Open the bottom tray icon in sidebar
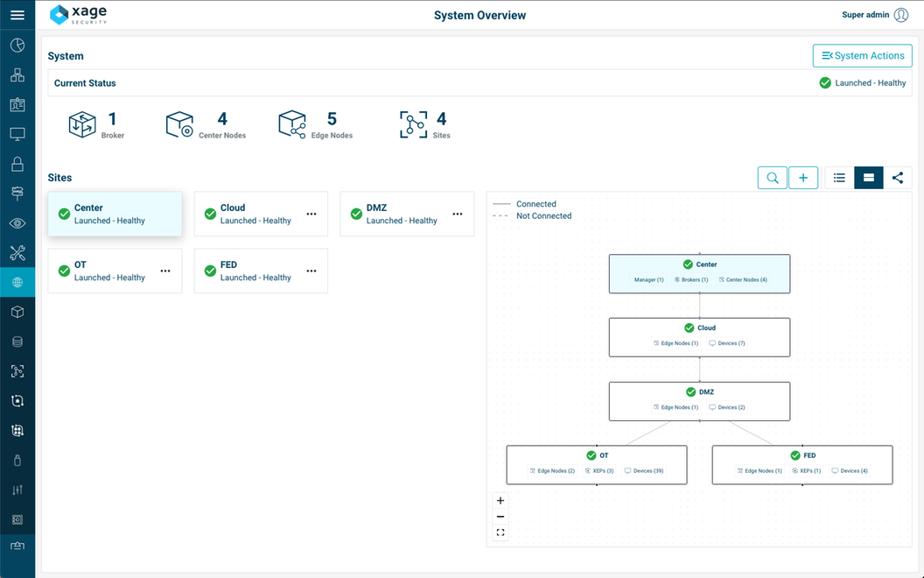This screenshot has width=924, height=578. (17, 546)
